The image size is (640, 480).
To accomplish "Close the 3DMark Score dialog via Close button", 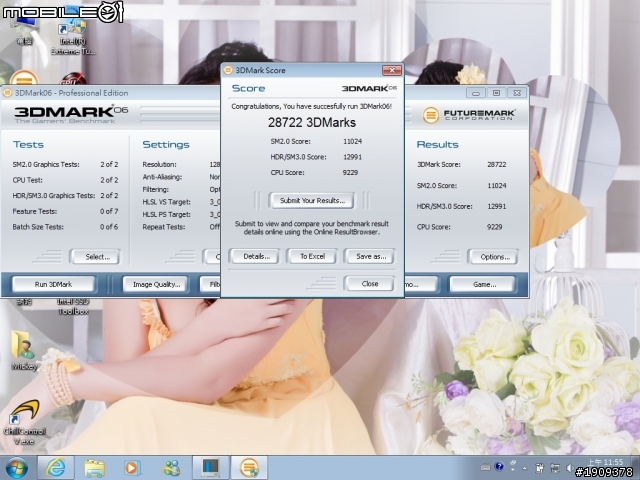I will pyautogui.click(x=370, y=283).
